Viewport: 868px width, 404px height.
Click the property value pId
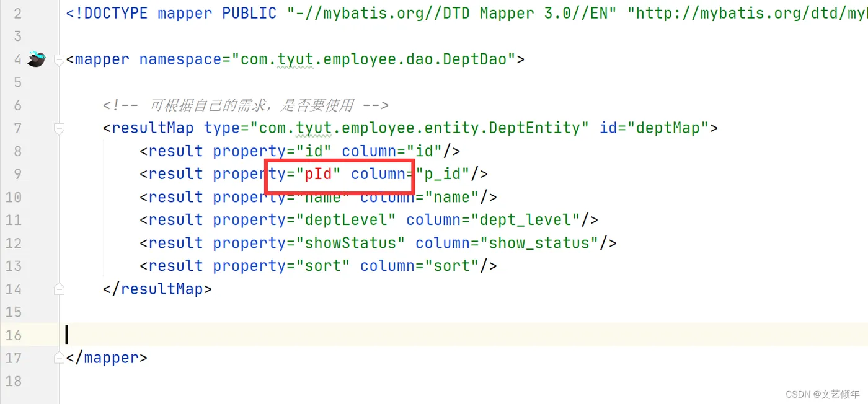(x=318, y=174)
